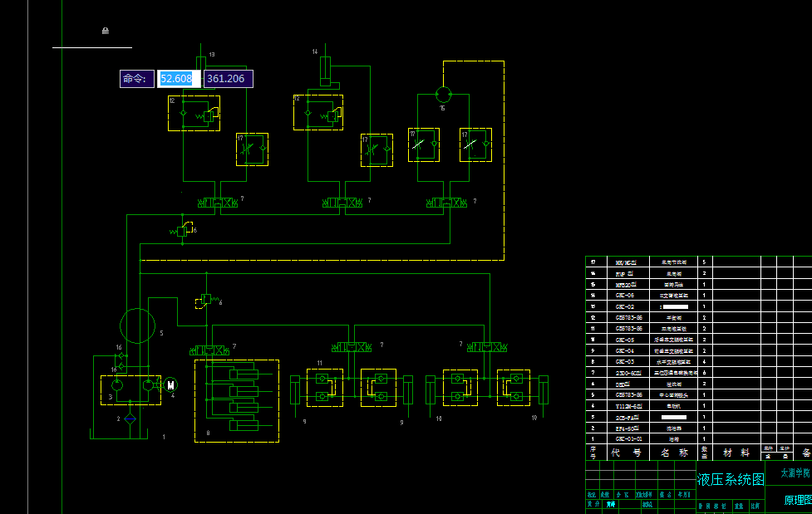
Task: Select directional valve 7 below cylinder 13 circuit
Action: pyautogui.click(x=218, y=203)
